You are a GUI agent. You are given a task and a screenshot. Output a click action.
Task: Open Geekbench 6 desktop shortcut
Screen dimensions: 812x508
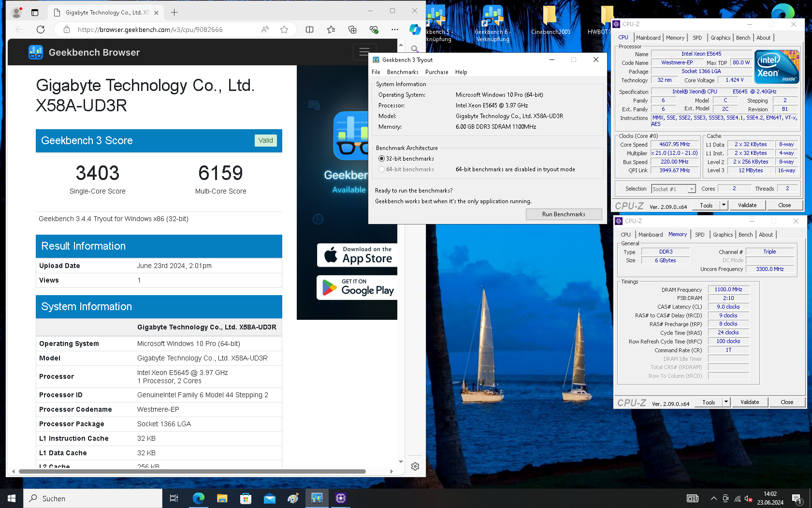(493, 23)
